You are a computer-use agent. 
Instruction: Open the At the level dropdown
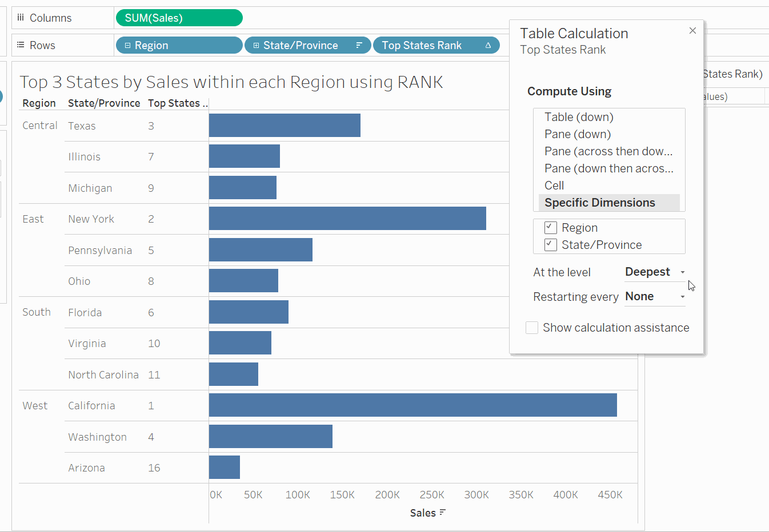coord(655,272)
